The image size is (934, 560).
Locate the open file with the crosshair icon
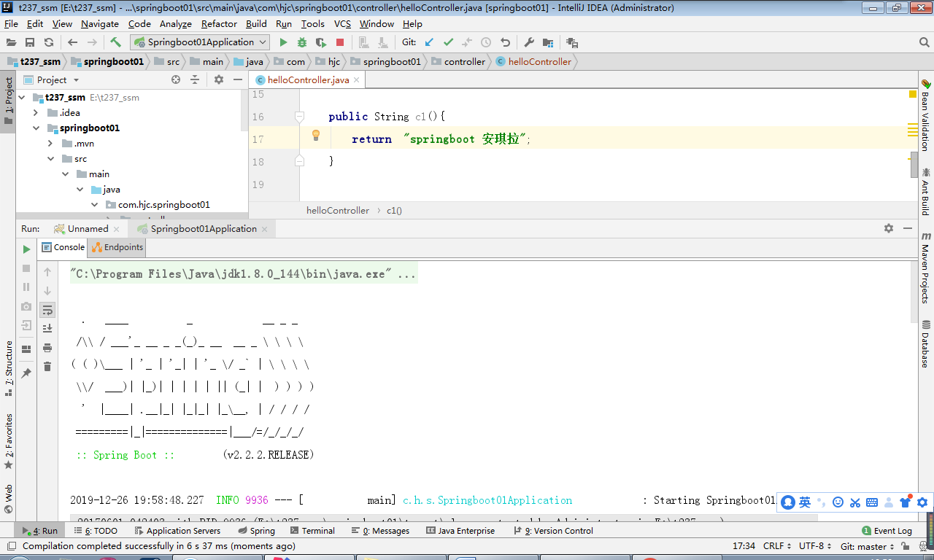click(176, 79)
